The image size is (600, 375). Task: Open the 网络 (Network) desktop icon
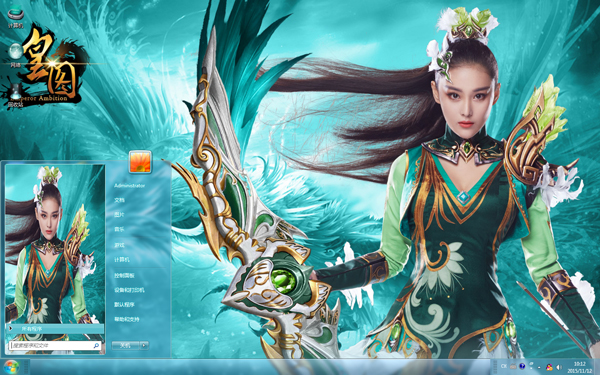(x=16, y=55)
